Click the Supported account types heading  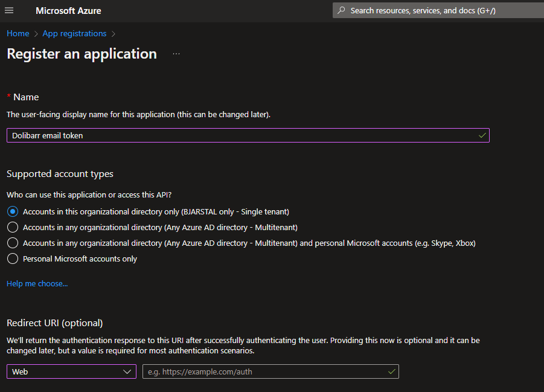pyautogui.click(x=60, y=173)
